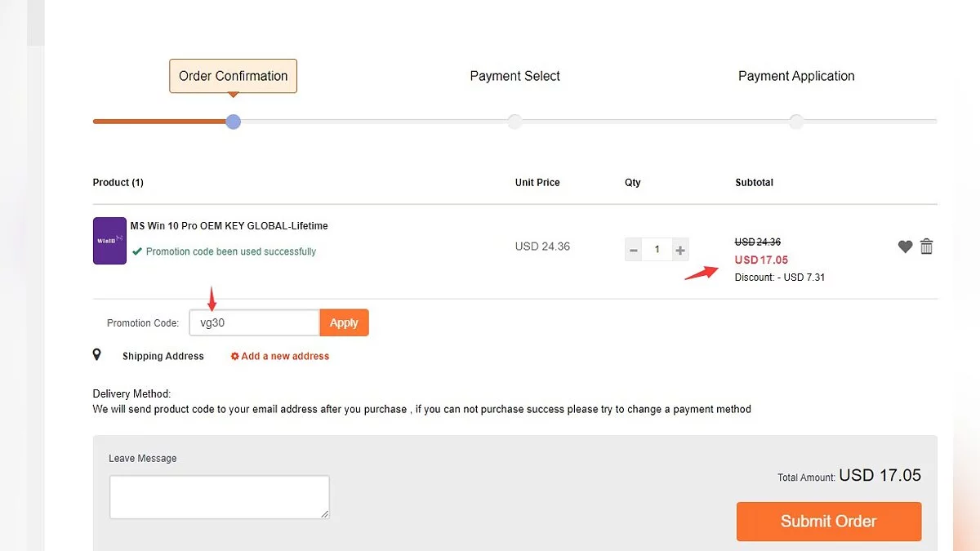Submit the order
Image resolution: width=980 pixels, height=551 pixels.
pyautogui.click(x=828, y=521)
